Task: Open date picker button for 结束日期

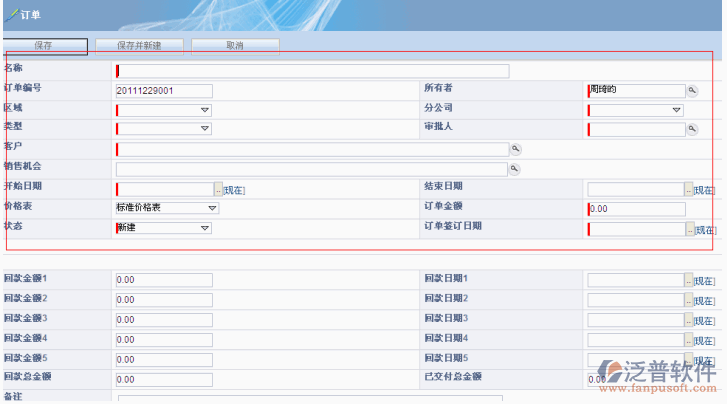Action: [689, 189]
